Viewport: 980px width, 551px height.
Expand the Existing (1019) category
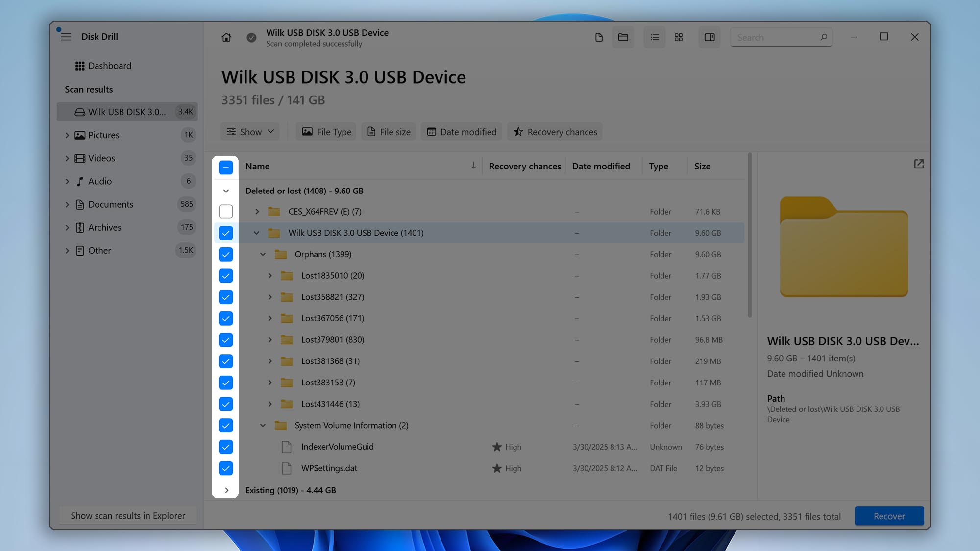tap(227, 490)
